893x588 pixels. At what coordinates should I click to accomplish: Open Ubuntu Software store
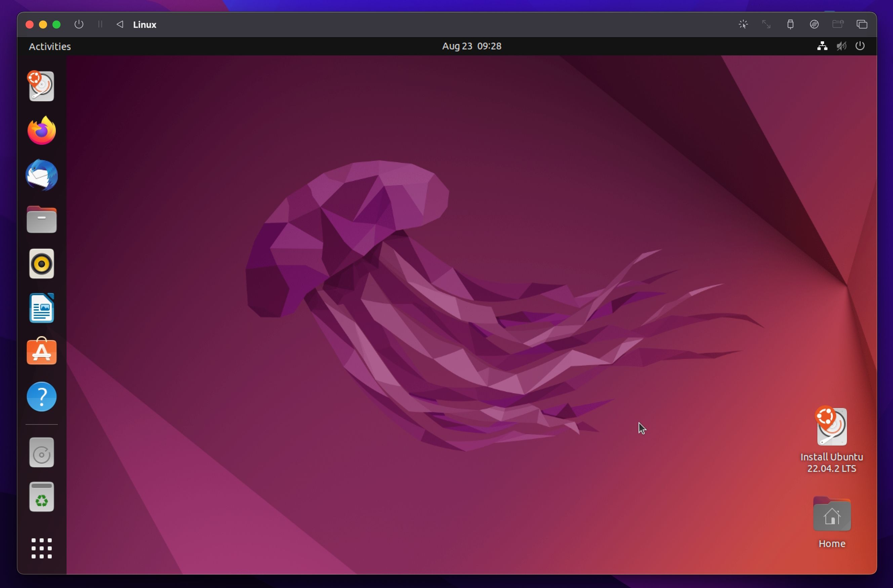(41, 351)
